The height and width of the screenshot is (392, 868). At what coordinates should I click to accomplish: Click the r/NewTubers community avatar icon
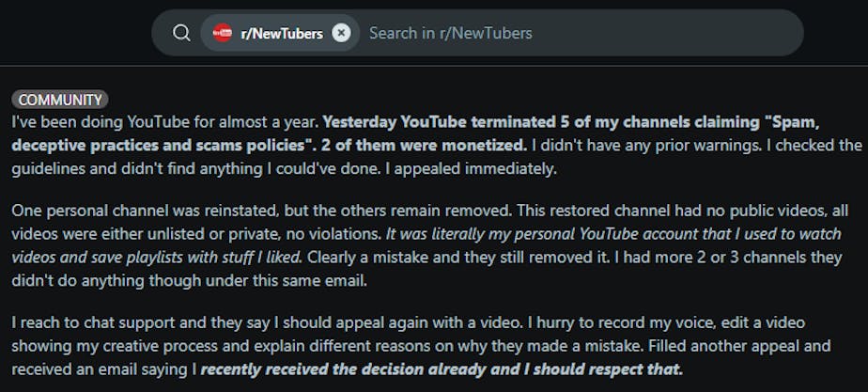point(223,33)
